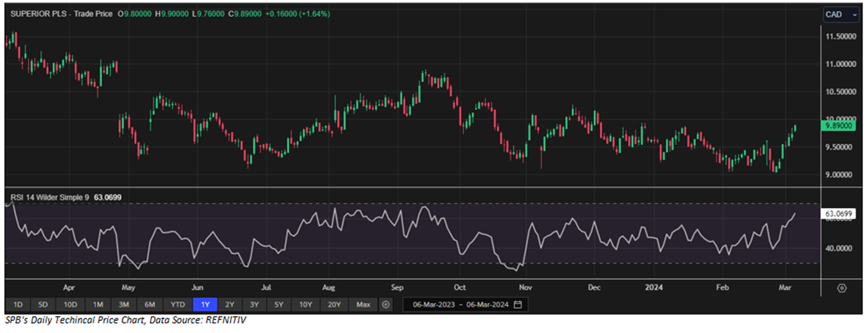This screenshot has width=868, height=333.
Task: Show the full history with Max
Action: pos(363,305)
